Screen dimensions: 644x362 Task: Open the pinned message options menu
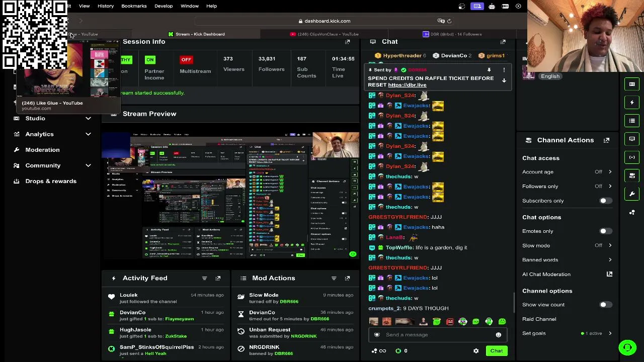504,70
